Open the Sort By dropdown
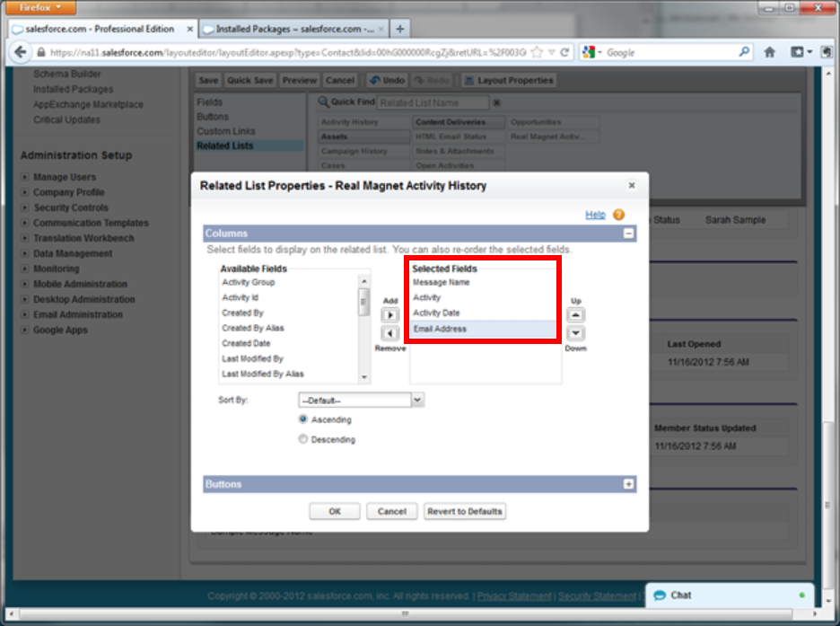Image resolution: width=840 pixels, height=626 pixels. click(361, 401)
